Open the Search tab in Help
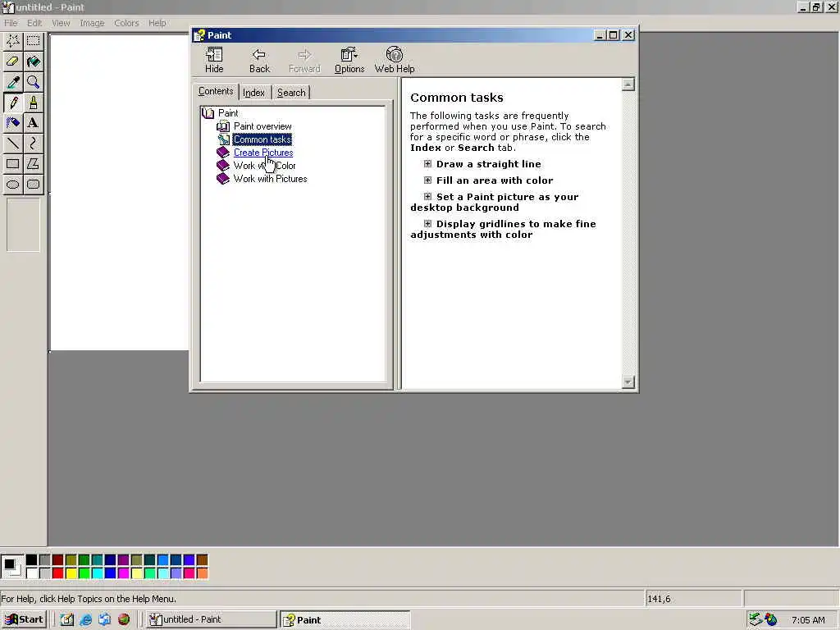 point(291,93)
